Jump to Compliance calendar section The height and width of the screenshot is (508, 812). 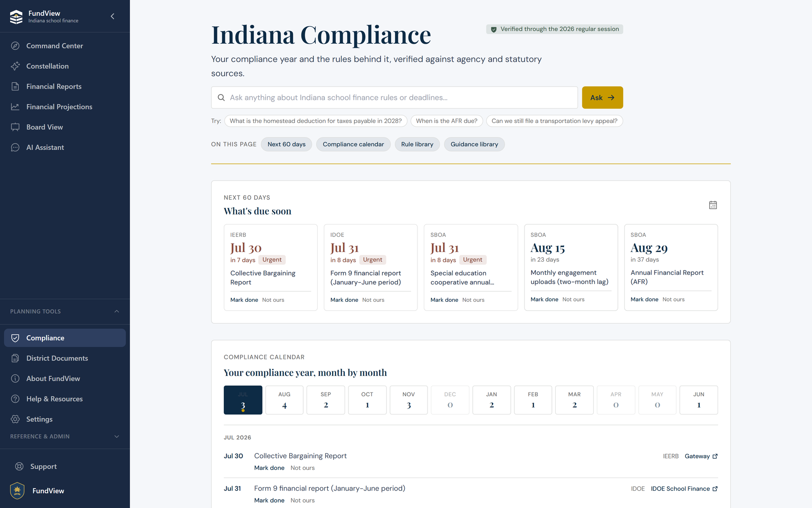[x=353, y=144]
